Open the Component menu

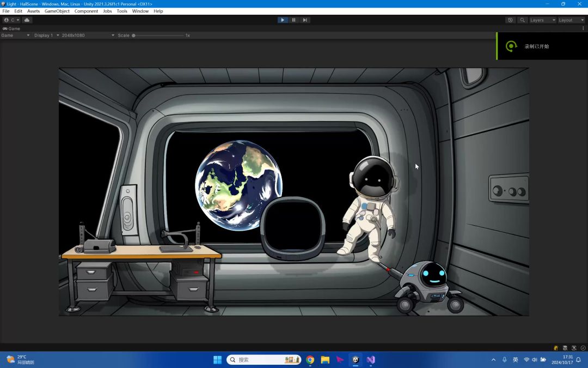pos(86,11)
